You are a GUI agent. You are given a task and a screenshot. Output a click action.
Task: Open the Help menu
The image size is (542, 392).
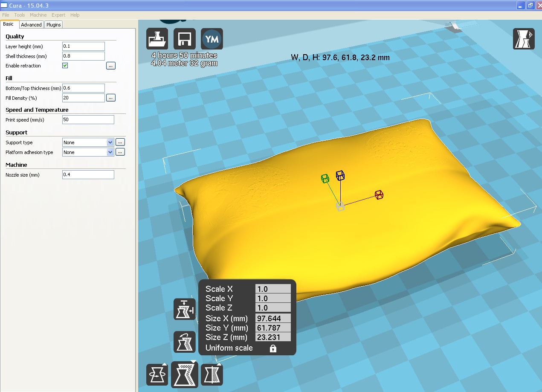(x=75, y=15)
